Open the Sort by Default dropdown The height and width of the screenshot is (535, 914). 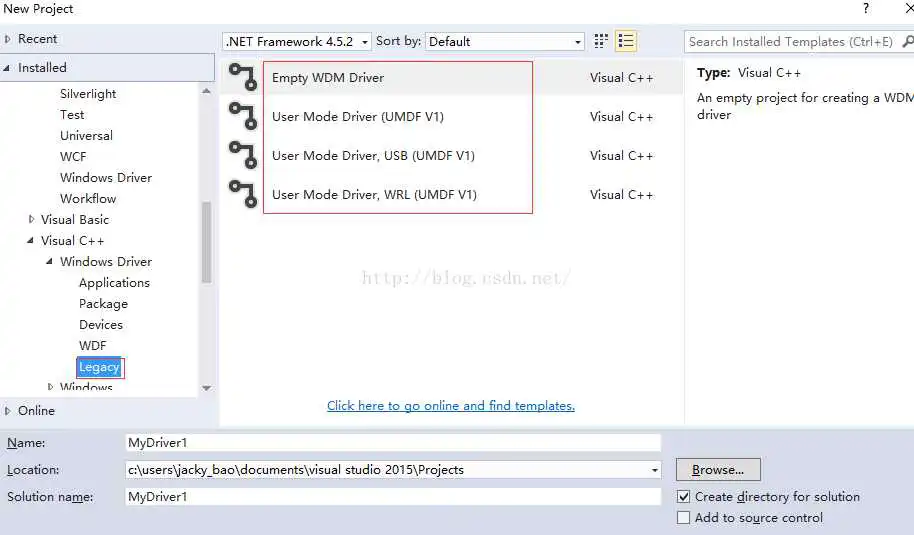pos(504,41)
